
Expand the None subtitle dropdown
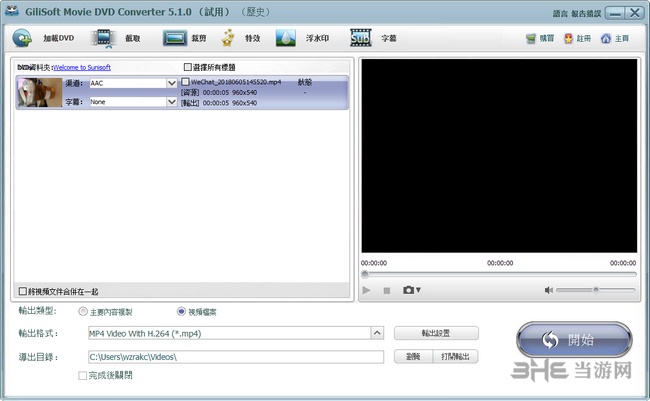click(172, 102)
